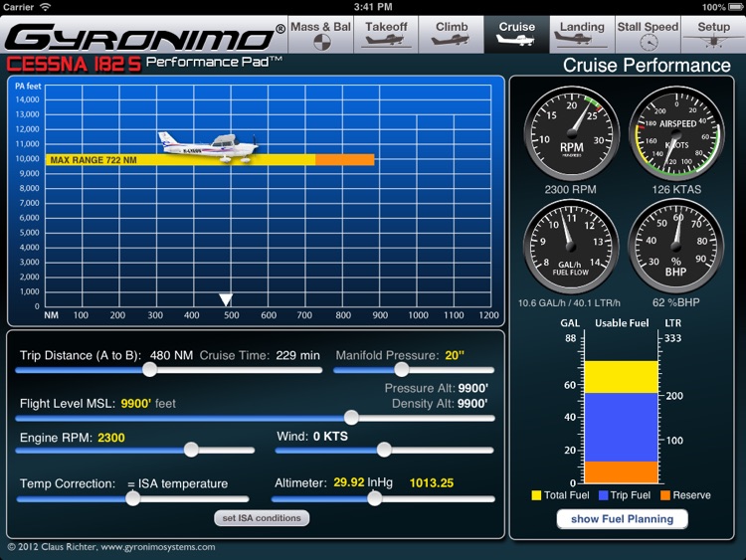Click the Gyronimo logo
746x560 pixels.
point(144,37)
